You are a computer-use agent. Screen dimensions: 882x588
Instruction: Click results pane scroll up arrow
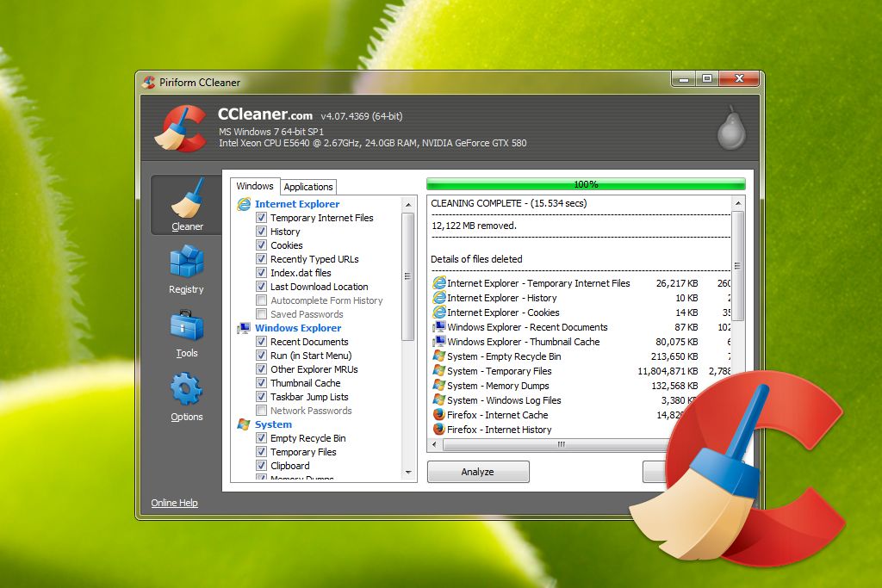click(738, 203)
